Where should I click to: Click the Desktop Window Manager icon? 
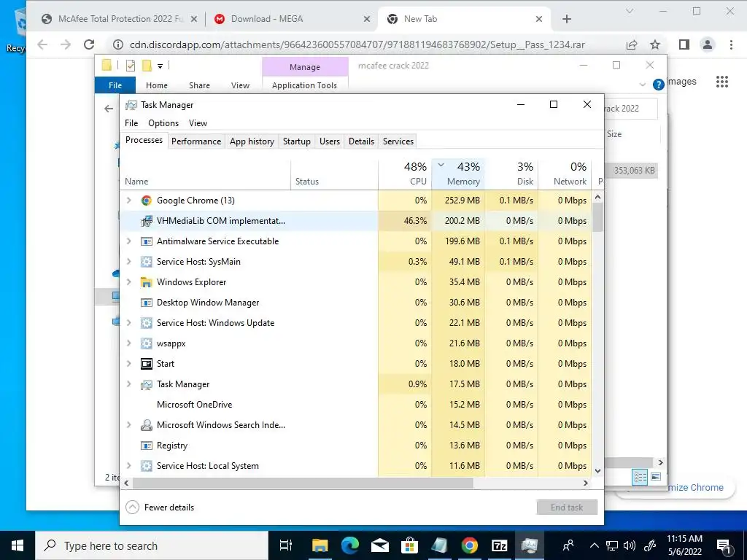pos(146,303)
